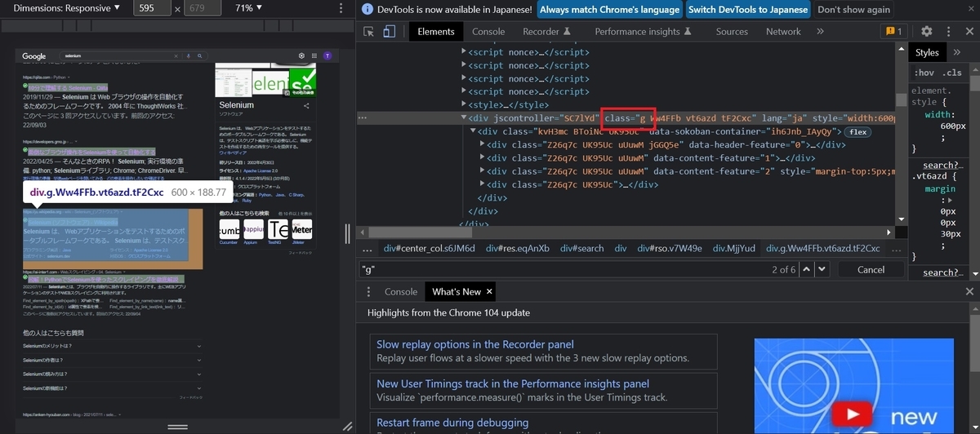
Task: Open the 71% zoom dropdown
Action: pos(249,8)
